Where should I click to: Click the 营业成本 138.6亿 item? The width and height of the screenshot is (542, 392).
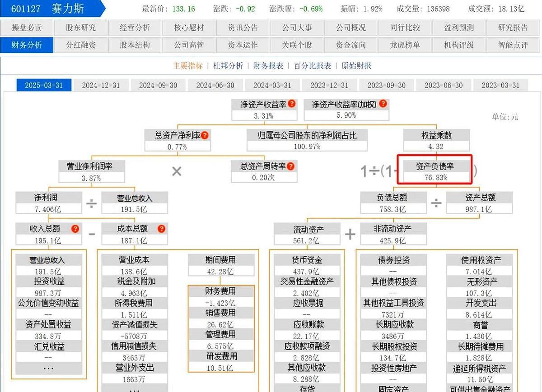pos(135,265)
